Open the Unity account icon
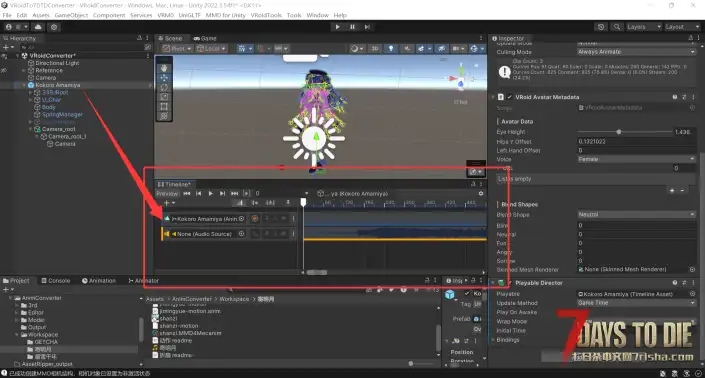This screenshot has height=378, width=705. coord(9,27)
